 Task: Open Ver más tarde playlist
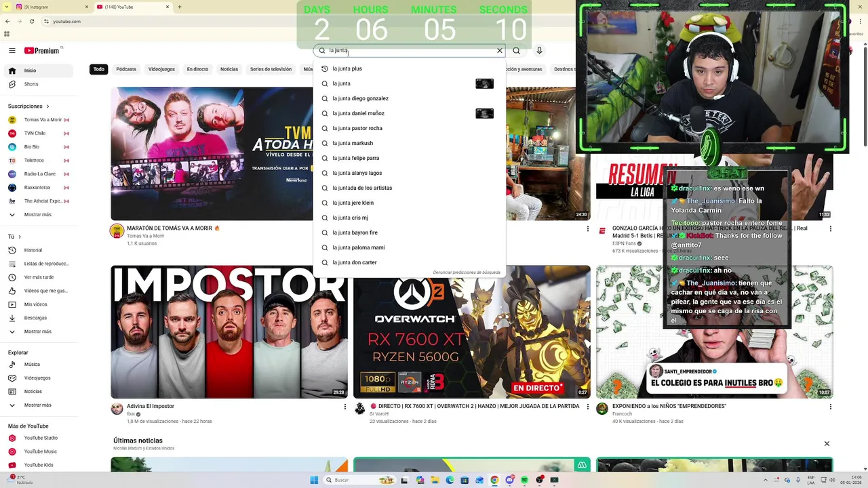tap(38, 277)
